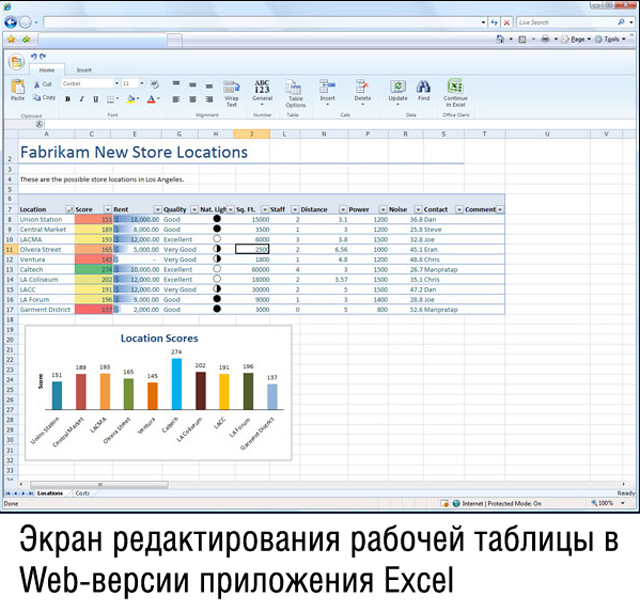This screenshot has height=612, width=640.
Task: Click the Live Search magnifier icon
Action: coord(621,22)
